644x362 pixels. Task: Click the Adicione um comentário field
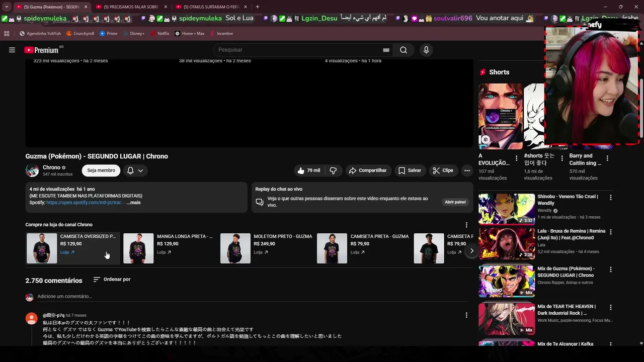coord(252,297)
